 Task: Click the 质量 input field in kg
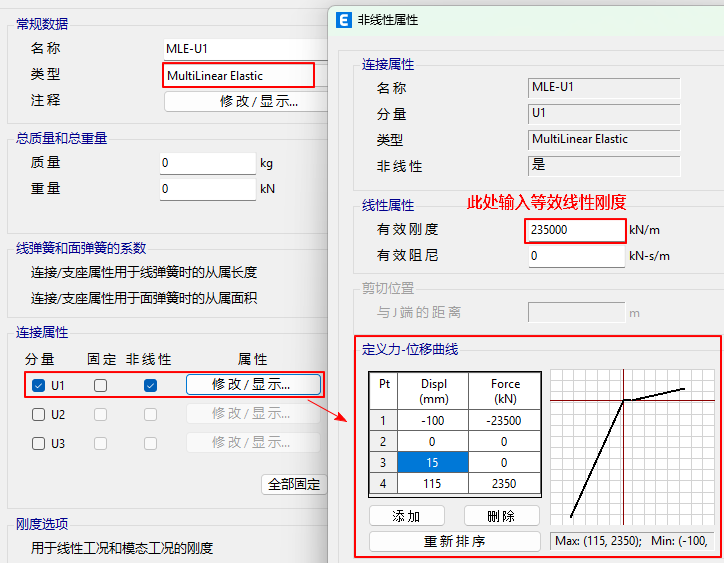coord(208,163)
